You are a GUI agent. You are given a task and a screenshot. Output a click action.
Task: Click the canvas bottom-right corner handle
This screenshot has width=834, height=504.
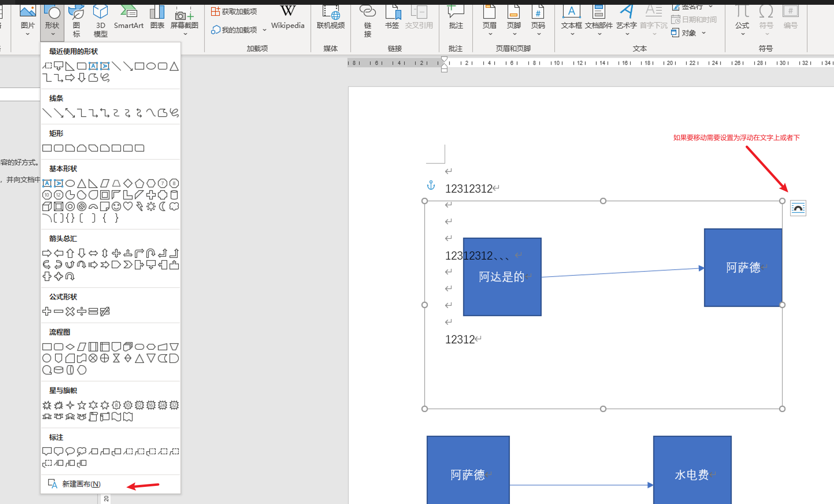(782, 409)
